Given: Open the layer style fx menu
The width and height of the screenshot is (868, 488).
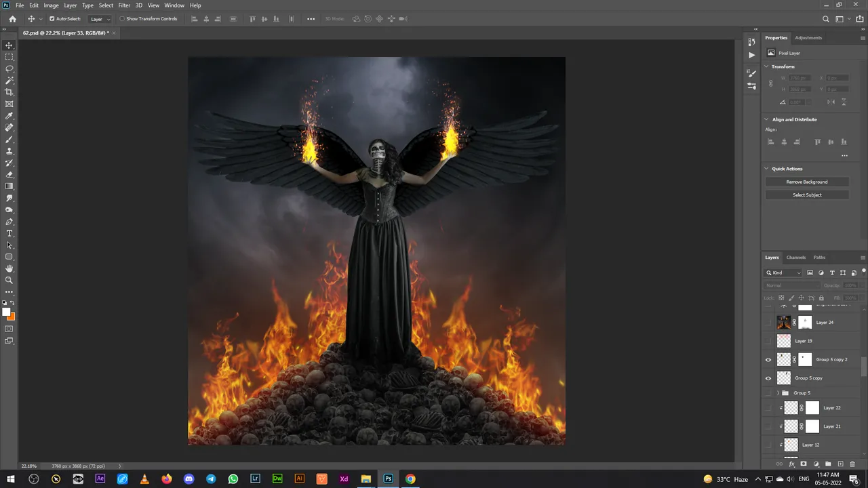Looking at the screenshot, I should pos(791,464).
